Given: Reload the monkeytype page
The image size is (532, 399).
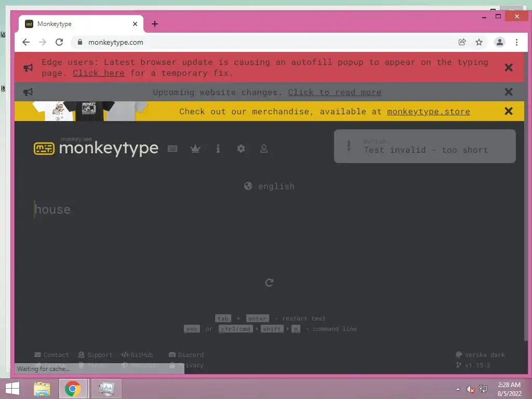Looking at the screenshot, I should click(59, 42).
